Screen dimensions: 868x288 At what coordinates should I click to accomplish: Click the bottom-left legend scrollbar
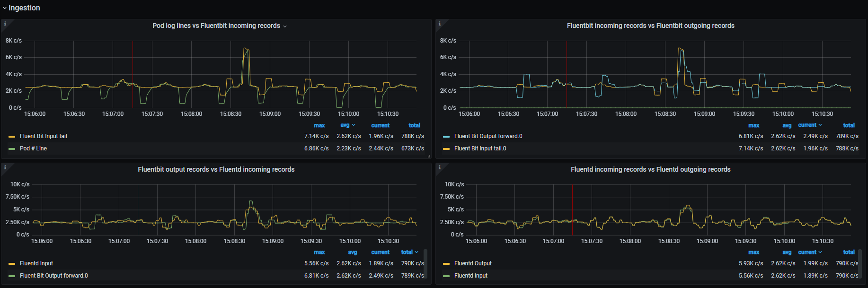425,264
